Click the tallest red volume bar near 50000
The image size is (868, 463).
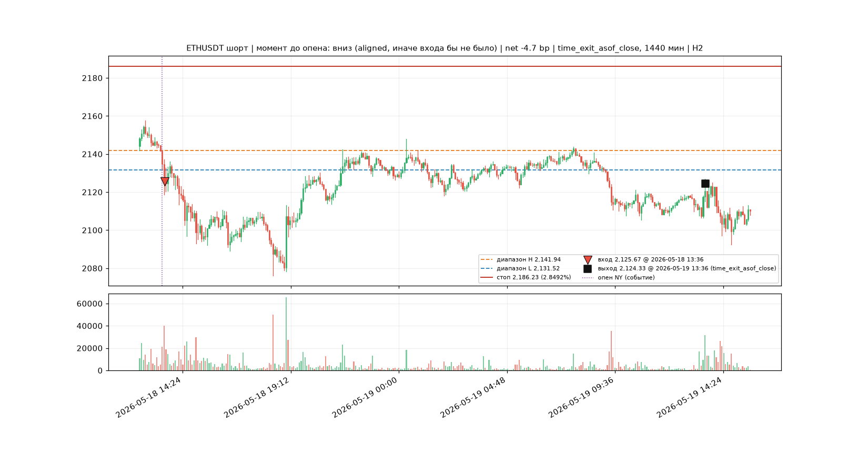point(273,343)
